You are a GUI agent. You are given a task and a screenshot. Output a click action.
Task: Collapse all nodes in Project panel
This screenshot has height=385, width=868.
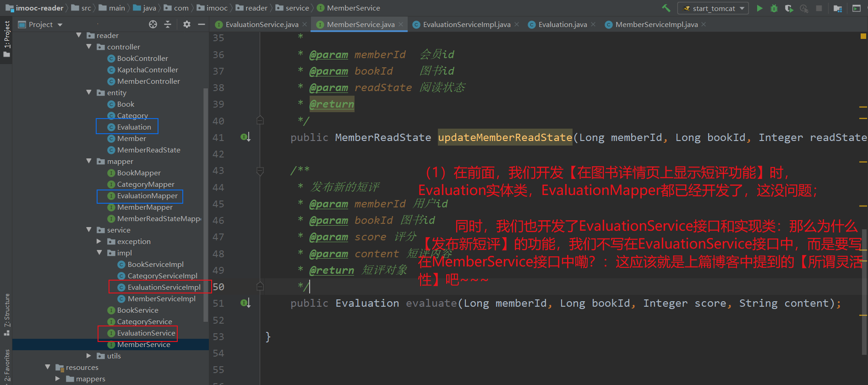168,24
